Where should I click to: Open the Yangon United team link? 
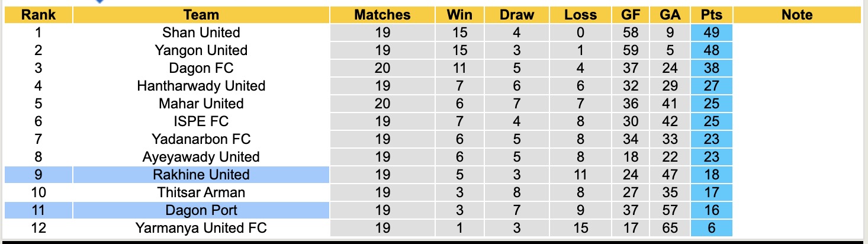(x=201, y=50)
